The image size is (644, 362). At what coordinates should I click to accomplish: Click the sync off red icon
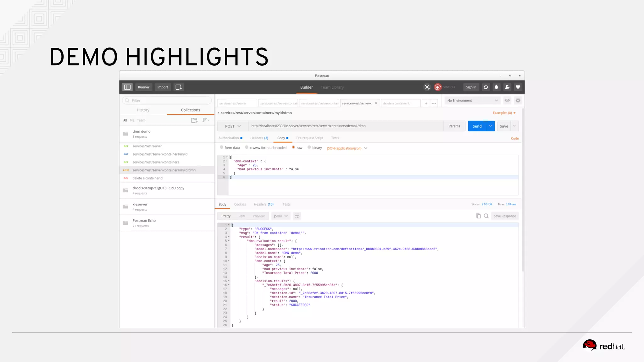pos(438,87)
